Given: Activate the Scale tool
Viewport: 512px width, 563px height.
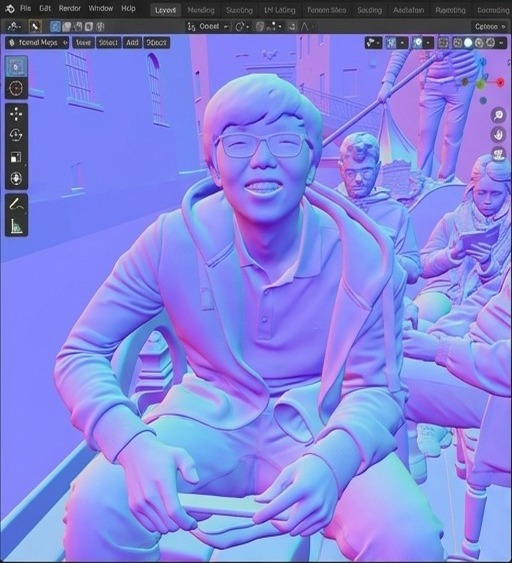Looking at the screenshot, I should coord(16,157).
